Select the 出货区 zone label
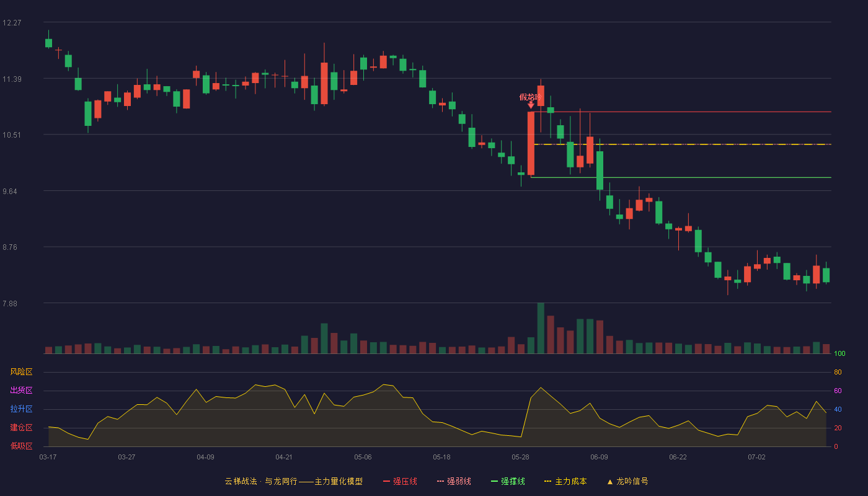The height and width of the screenshot is (496, 868). coord(21,391)
